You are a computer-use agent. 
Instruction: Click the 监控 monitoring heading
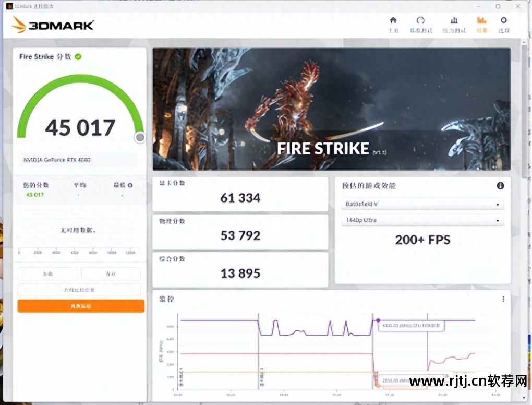[166, 299]
